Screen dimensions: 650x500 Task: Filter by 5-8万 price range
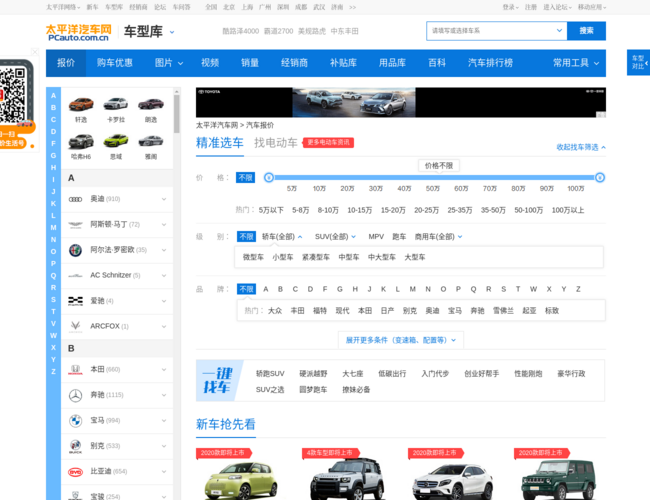(x=301, y=211)
